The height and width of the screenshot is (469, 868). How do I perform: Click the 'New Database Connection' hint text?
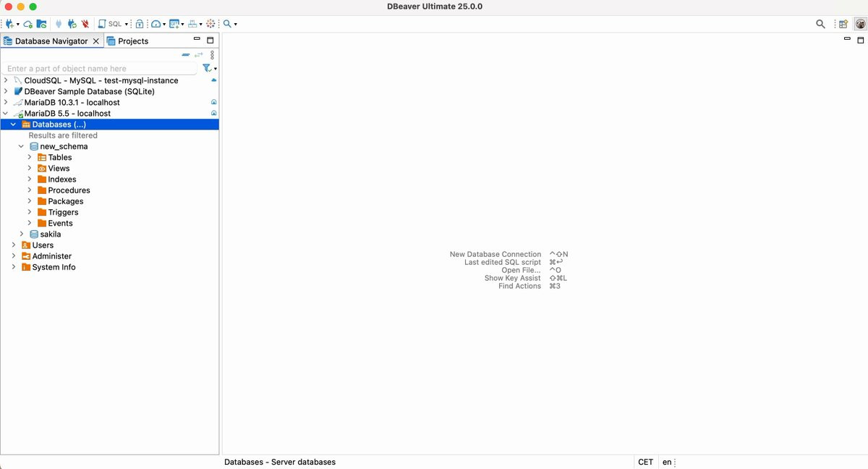[x=495, y=254]
